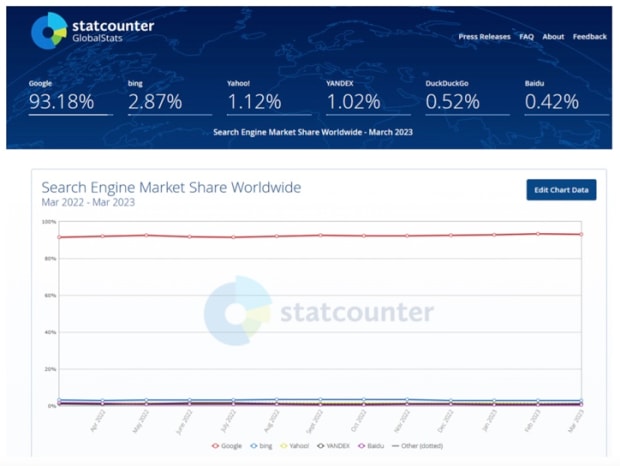This screenshot has width=620, height=466.
Task: Click the 40% y-axis label
Action: (x=50, y=332)
